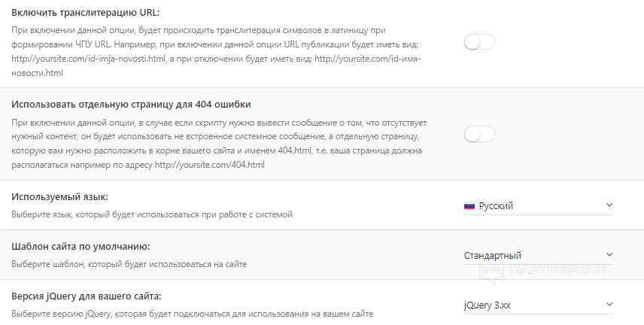Screen dimensions: 644x325
Task: Click the 'Шаблон сайта по умолчанию:' label
Action: point(80,246)
